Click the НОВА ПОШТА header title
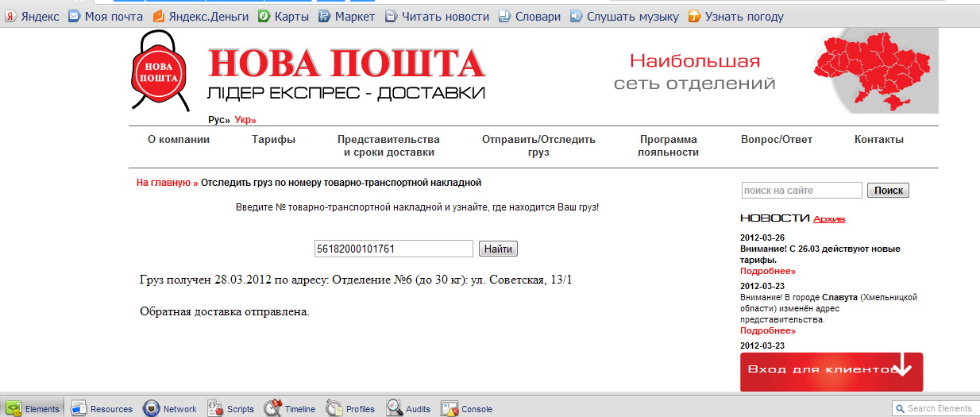980x417 pixels. [x=346, y=64]
